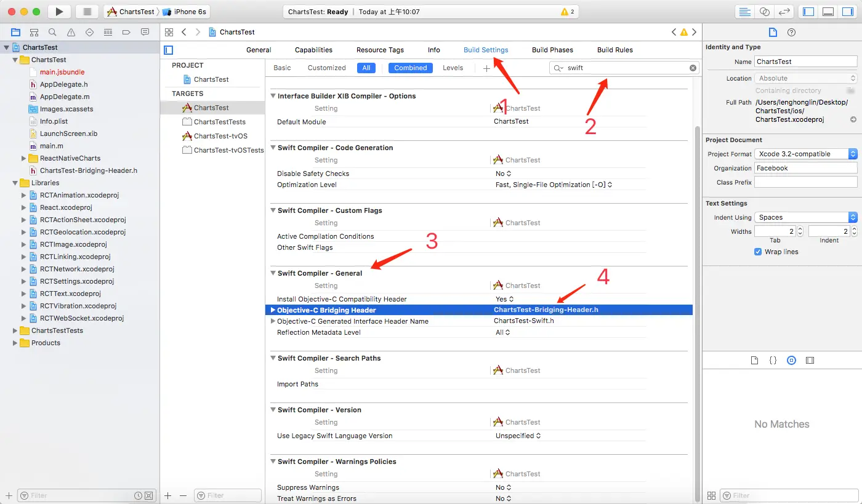Select the Basic settings filter
This screenshot has height=504, width=862.
click(282, 68)
